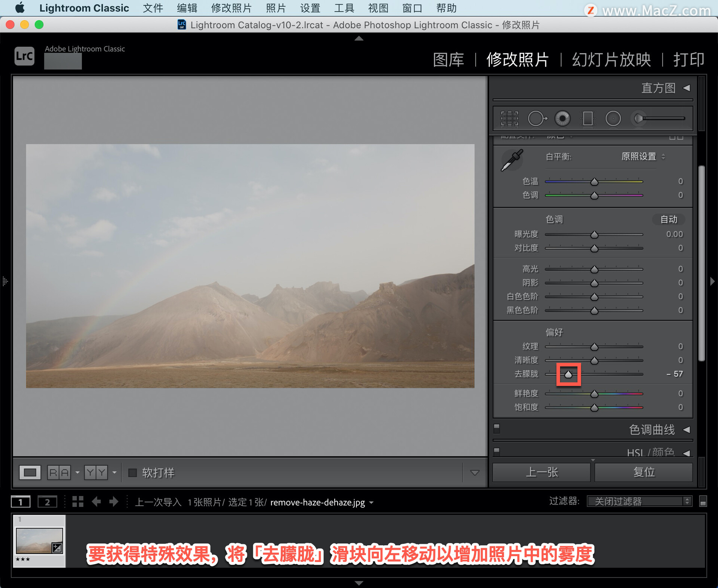Click the exposure value field 0.00
The width and height of the screenshot is (718, 588).
674,234
